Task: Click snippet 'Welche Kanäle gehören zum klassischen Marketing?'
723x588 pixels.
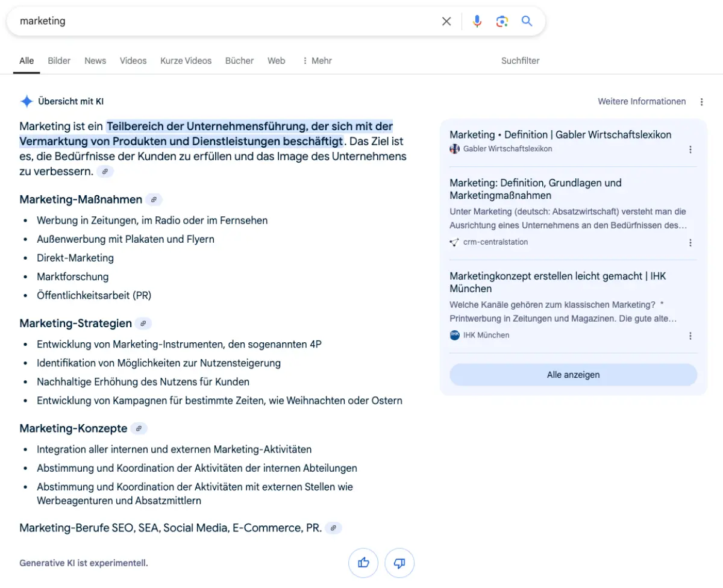Action: pos(563,311)
